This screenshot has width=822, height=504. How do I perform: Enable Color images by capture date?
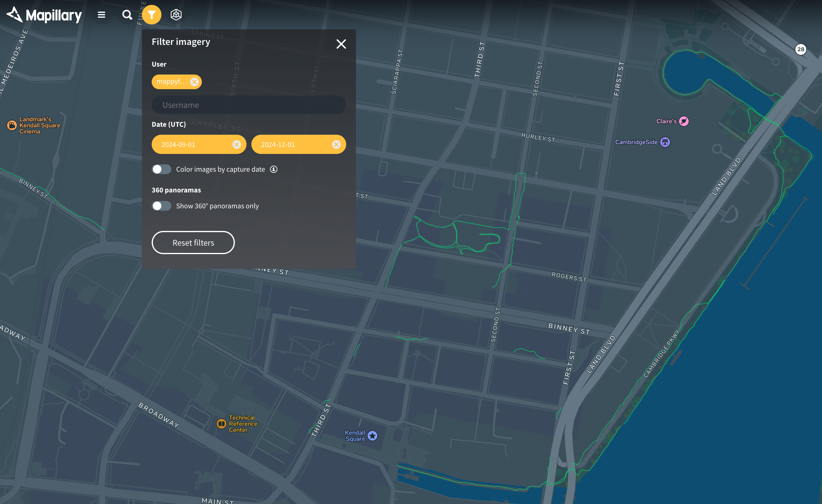(x=161, y=169)
